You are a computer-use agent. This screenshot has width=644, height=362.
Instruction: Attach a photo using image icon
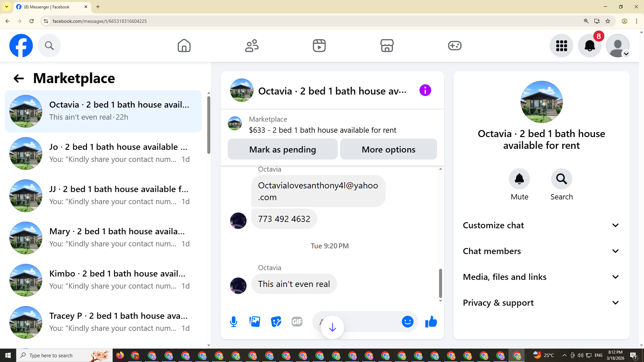(255, 322)
